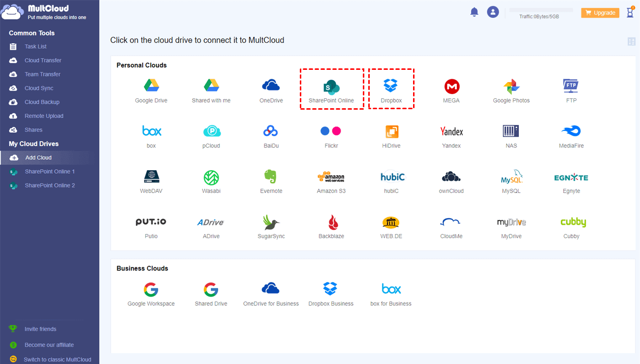Open the user account avatar menu
Screen dimensions: 640x364
point(493,12)
